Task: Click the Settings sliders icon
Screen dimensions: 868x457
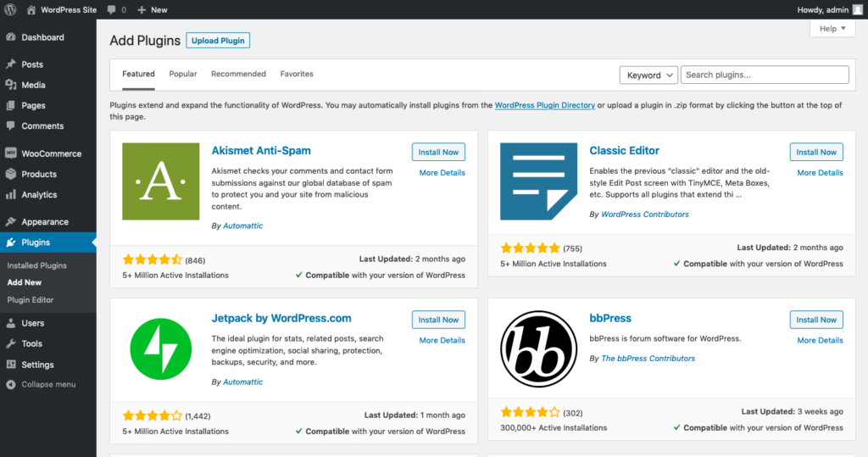Action: pyautogui.click(x=10, y=365)
